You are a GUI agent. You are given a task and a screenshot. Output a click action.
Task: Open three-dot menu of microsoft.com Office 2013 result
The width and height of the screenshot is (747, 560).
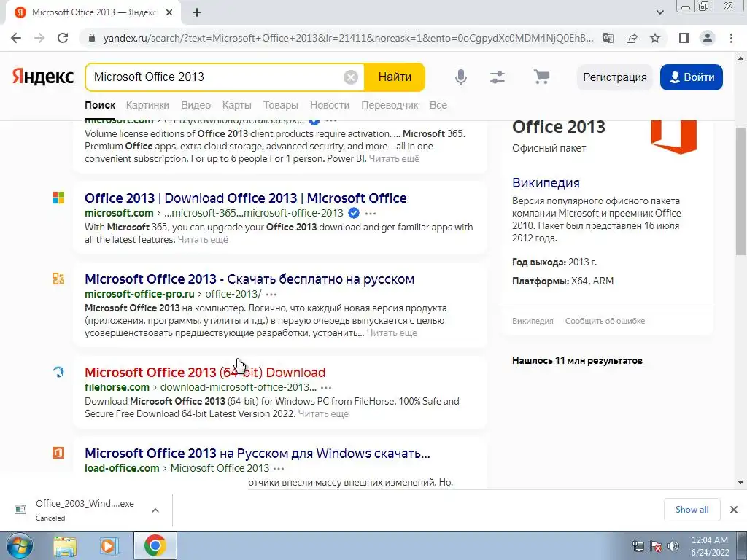(x=370, y=214)
